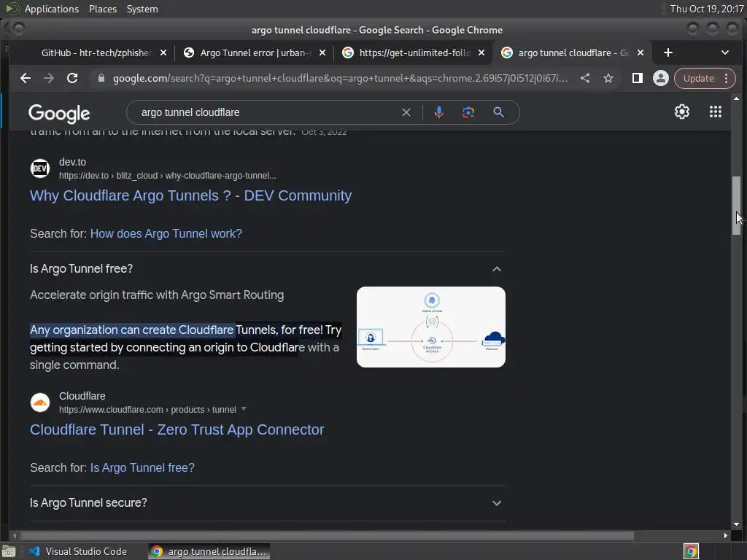
Task: Search for How does Argo Tunnel work
Action: coord(166,233)
